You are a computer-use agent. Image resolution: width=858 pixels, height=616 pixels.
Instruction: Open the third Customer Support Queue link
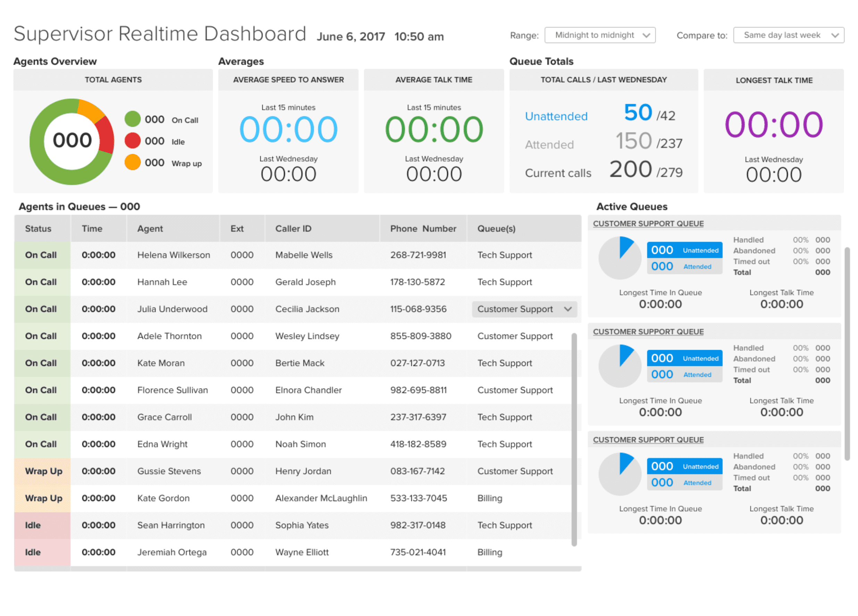click(648, 440)
